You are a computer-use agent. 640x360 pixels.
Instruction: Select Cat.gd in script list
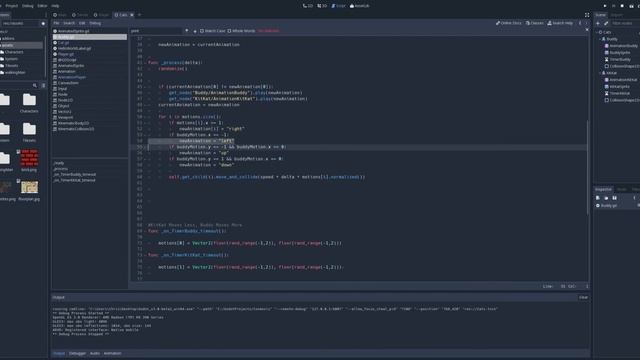[x=90, y=42]
